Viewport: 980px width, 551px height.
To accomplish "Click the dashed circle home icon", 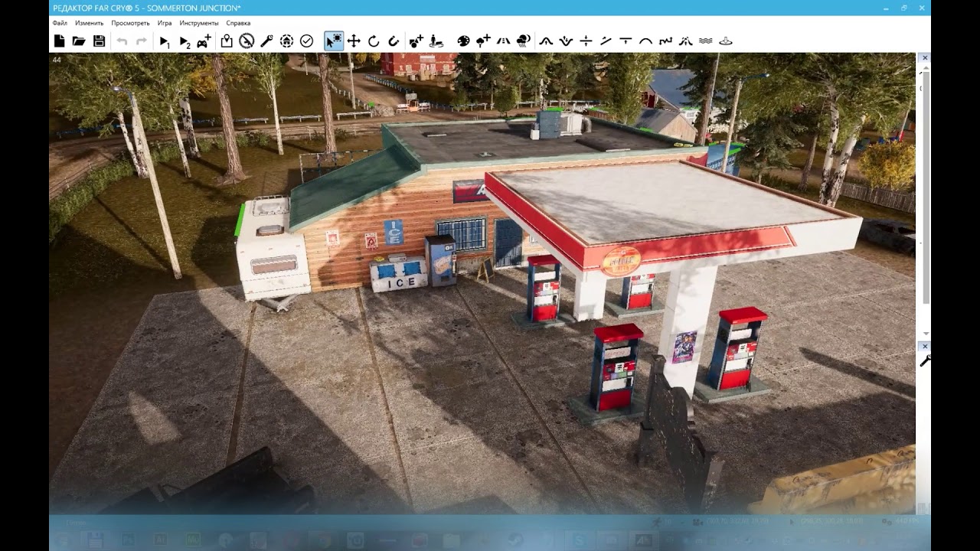I will (286, 41).
